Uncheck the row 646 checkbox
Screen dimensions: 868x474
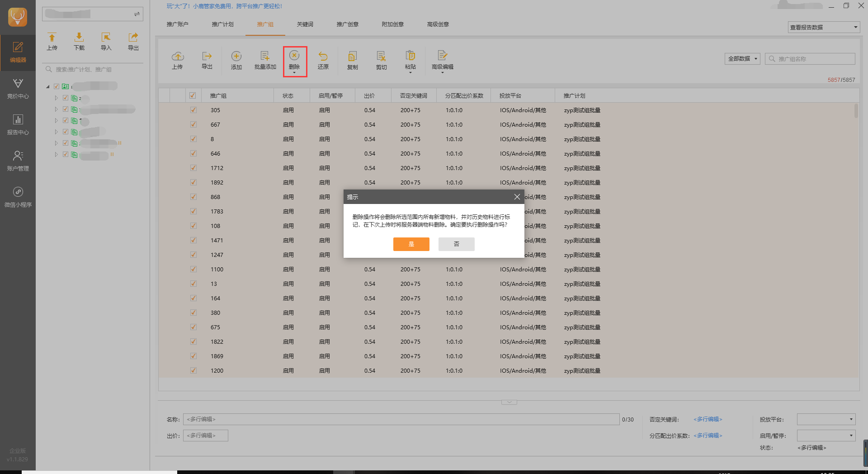[193, 153]
